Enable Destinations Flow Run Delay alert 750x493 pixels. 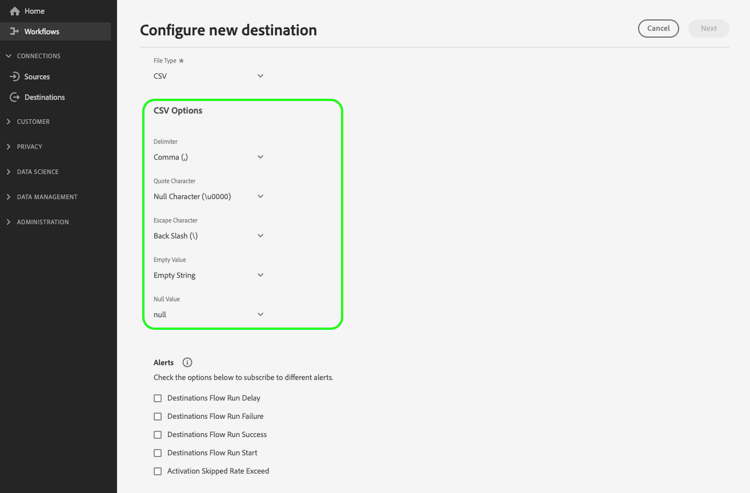[x=158, y=398]
